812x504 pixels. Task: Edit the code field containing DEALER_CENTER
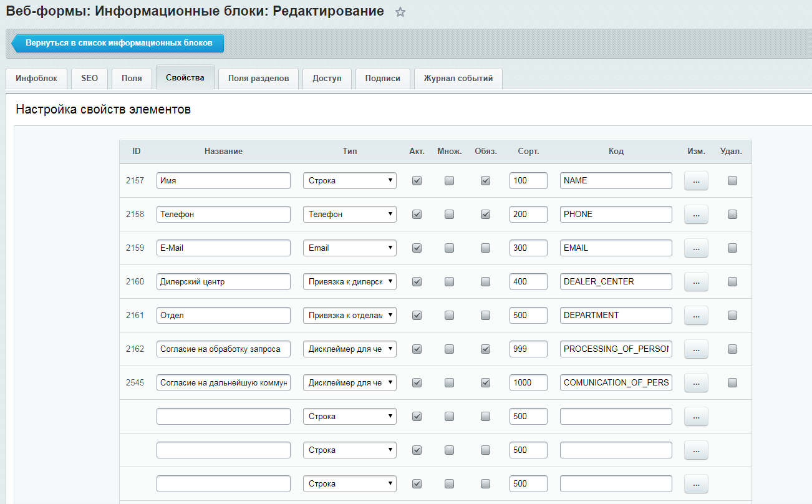point(616,281)
